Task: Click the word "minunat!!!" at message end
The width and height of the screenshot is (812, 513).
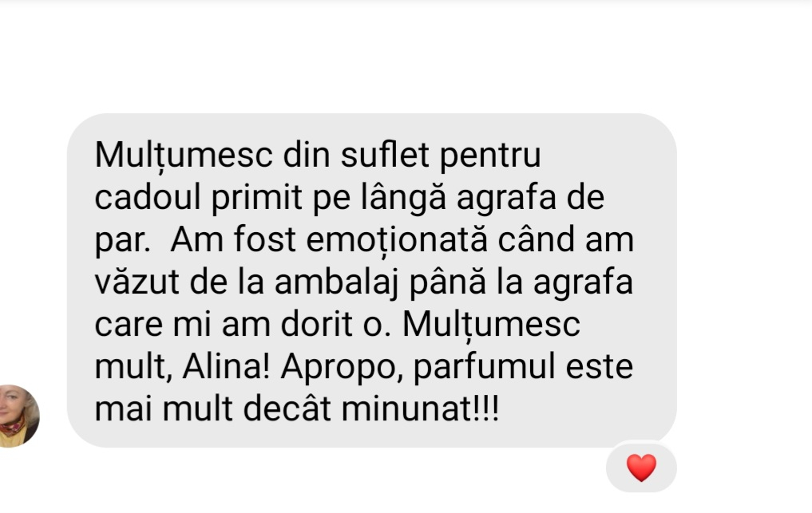Action: pyautogui.click(x=420, y=409)
